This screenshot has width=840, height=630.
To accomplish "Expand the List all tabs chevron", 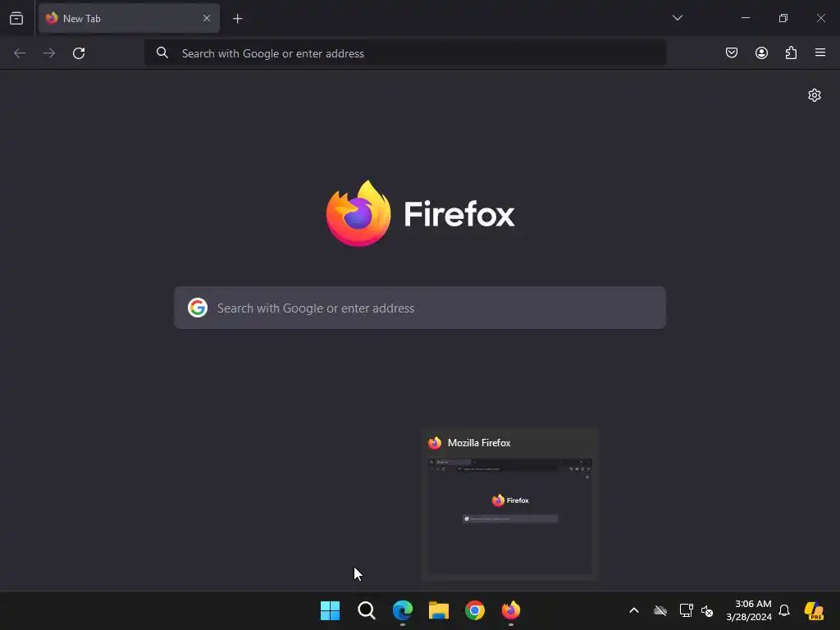I will (677, 18).
